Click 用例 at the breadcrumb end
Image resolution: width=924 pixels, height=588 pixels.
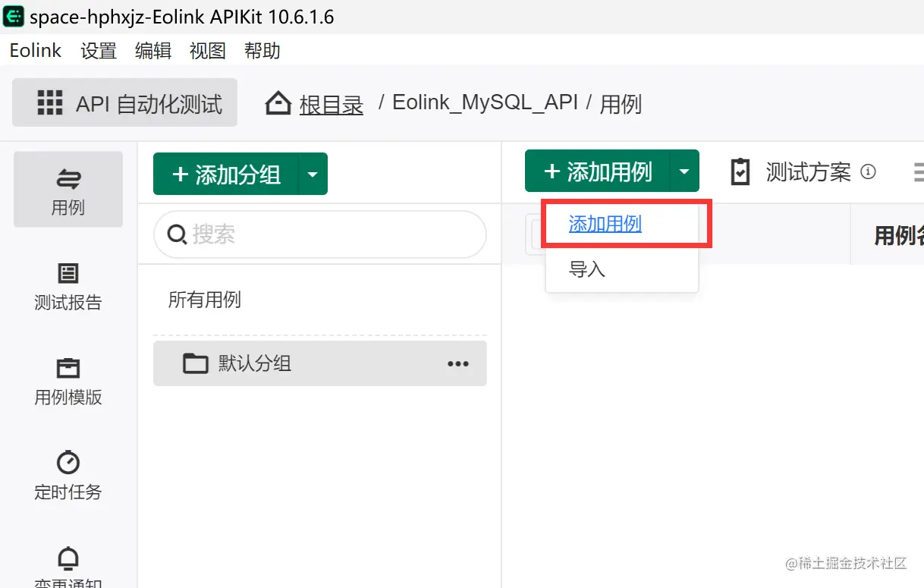point(621,104)
